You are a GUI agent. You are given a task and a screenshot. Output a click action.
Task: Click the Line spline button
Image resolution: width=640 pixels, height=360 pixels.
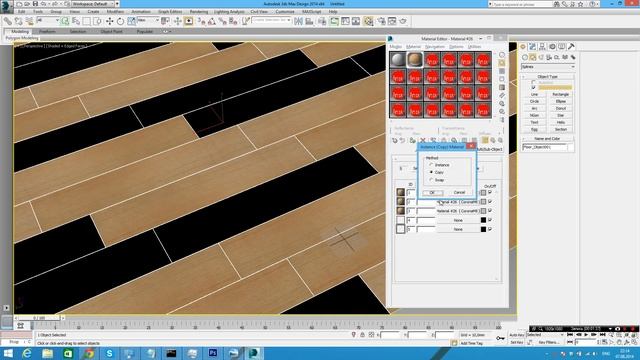(x=535, y=94)
